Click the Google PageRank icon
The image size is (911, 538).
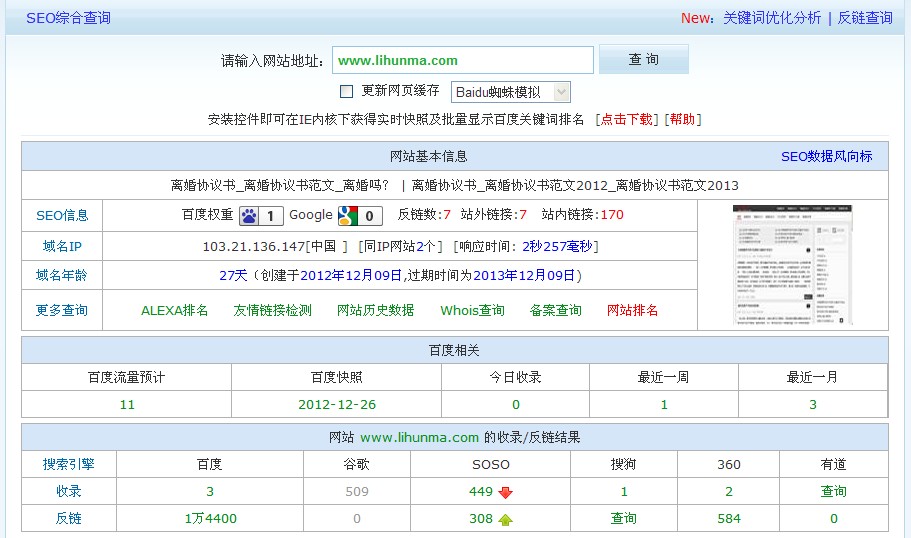point(348,215)
